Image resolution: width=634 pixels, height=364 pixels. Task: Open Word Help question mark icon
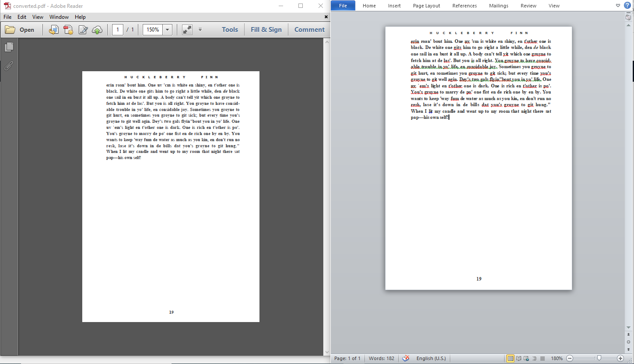coord(627,6)
